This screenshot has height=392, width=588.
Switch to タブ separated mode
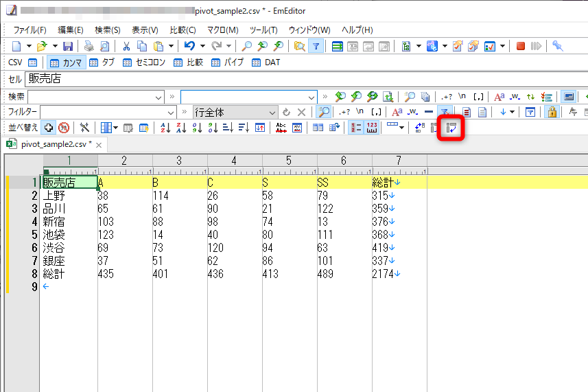click(x=102, y=62)
